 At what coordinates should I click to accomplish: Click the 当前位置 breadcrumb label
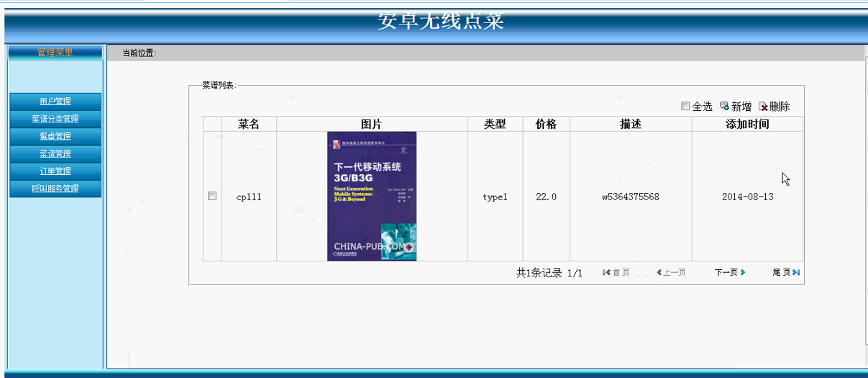tap(139, 53)
